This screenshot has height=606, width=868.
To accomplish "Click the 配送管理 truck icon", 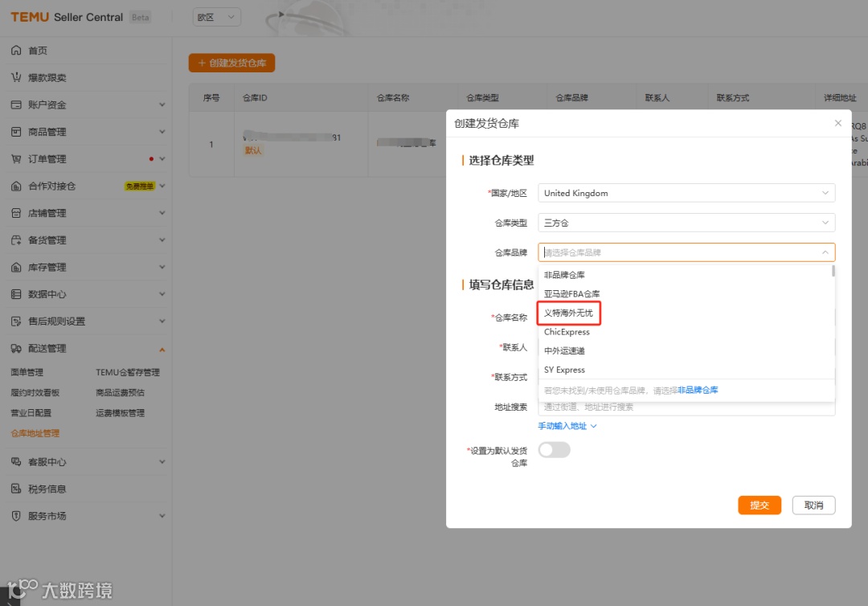I will pyautogui.click(x=16, y=348).
